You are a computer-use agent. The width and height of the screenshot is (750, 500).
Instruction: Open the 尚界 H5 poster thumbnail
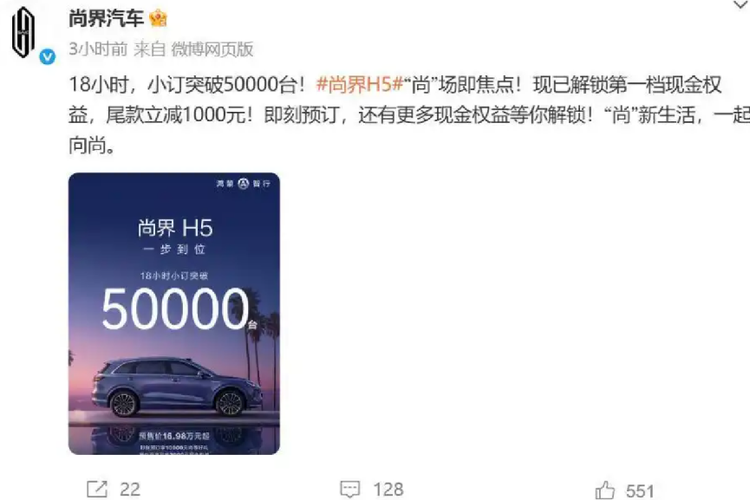[174, 313]
